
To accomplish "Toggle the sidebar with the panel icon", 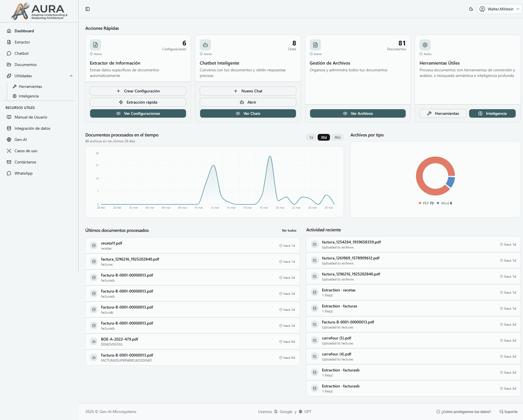I will coord(87,9).
